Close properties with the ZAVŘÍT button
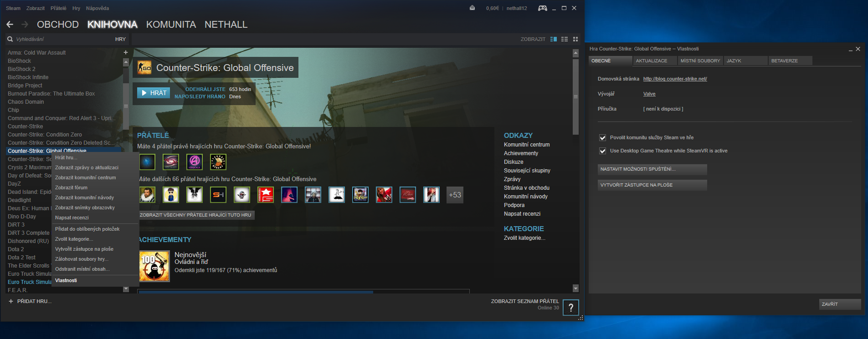The image size is (868, 339). pyautogui.click(x=840, y=304)
